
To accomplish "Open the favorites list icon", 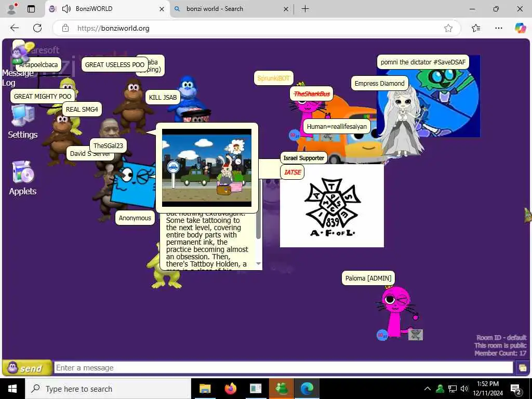I will (476, 28).
